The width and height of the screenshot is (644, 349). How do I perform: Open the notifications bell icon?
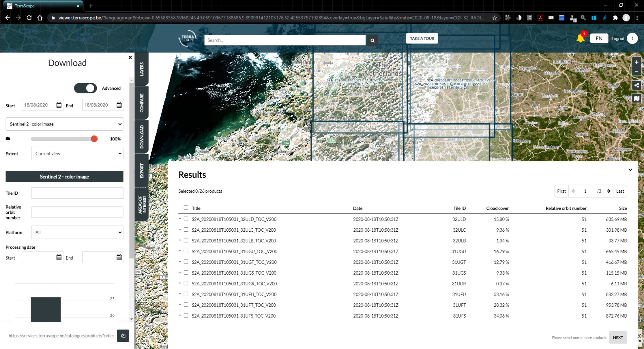pos(580,38)
